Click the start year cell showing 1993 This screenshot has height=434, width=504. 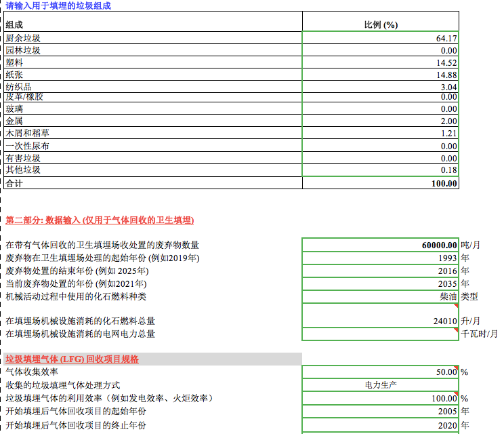(x=380, y=258)
